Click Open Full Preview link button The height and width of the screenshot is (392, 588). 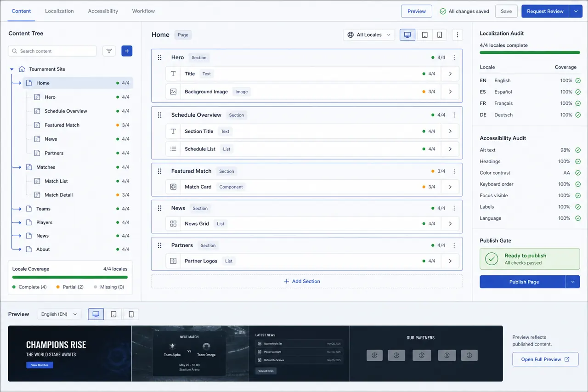click(x=545, y=359)
